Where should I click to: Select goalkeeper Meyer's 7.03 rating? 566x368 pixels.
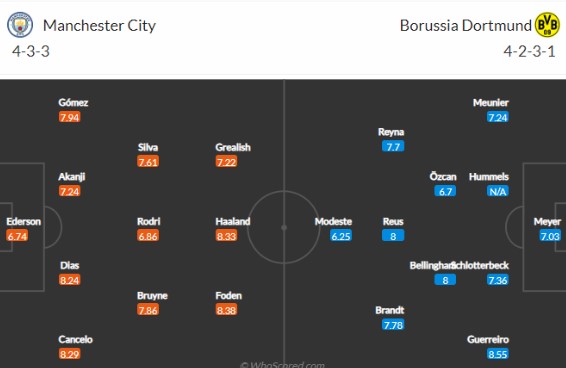[x=550, y=236]
